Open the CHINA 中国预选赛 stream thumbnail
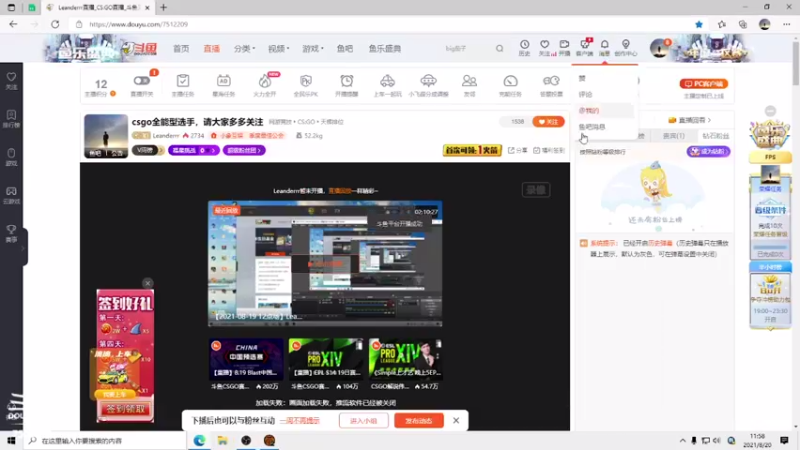The image size is (800, 450). point(246,358)
